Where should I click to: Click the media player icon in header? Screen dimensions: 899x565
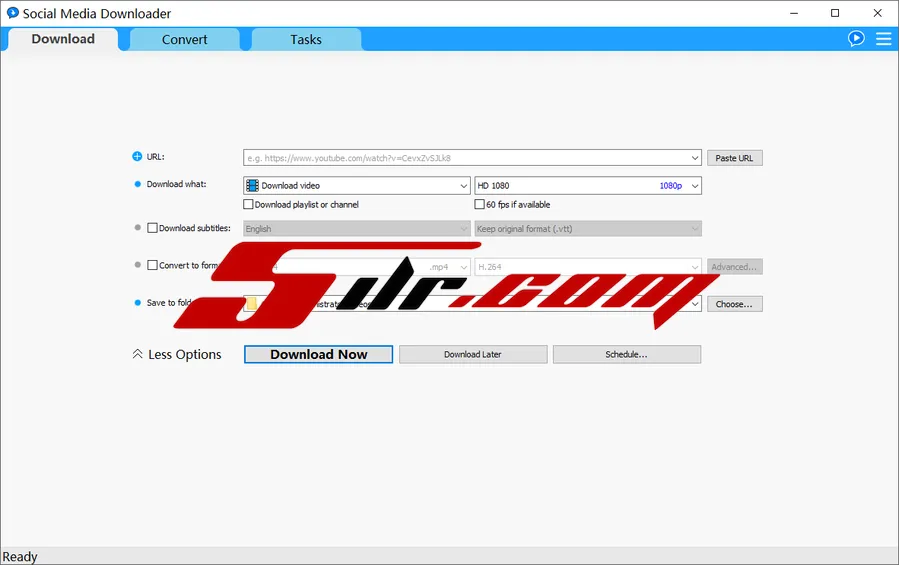(x=856, y=38)
